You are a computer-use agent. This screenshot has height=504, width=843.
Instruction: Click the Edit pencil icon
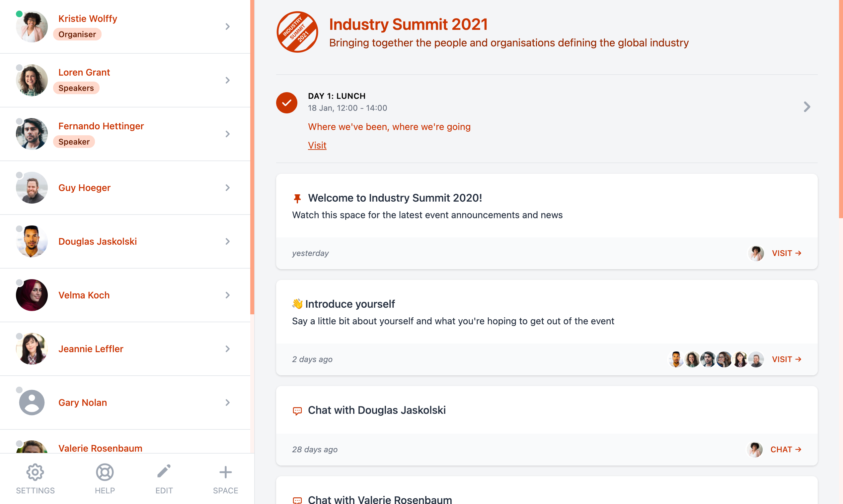pos(164,472)
